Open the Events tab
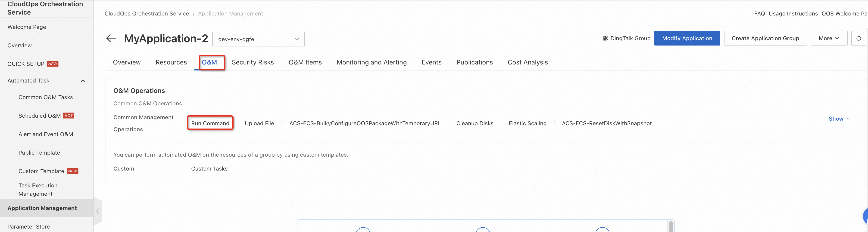 tap(432, 62)
